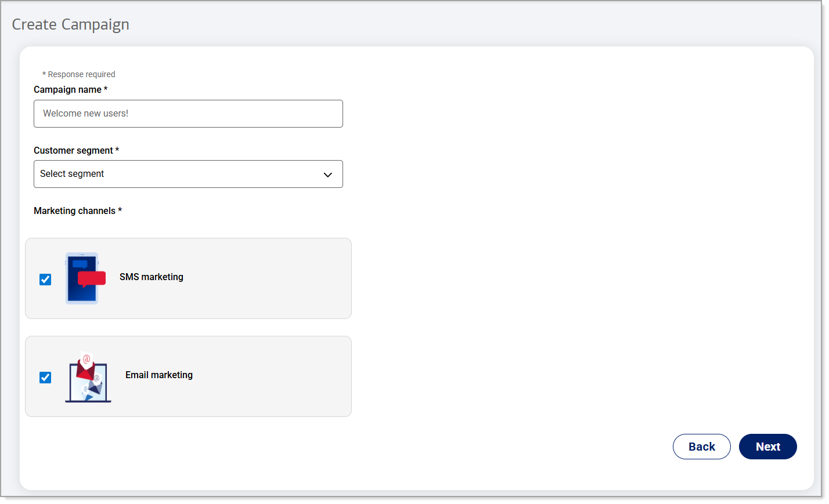Focus the Campaign name text field

(188, 114)
